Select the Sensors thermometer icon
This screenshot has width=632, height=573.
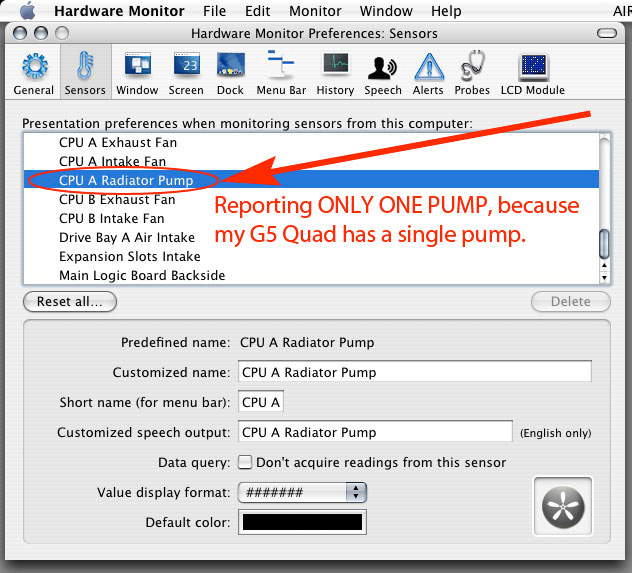(x=85, y=74)
